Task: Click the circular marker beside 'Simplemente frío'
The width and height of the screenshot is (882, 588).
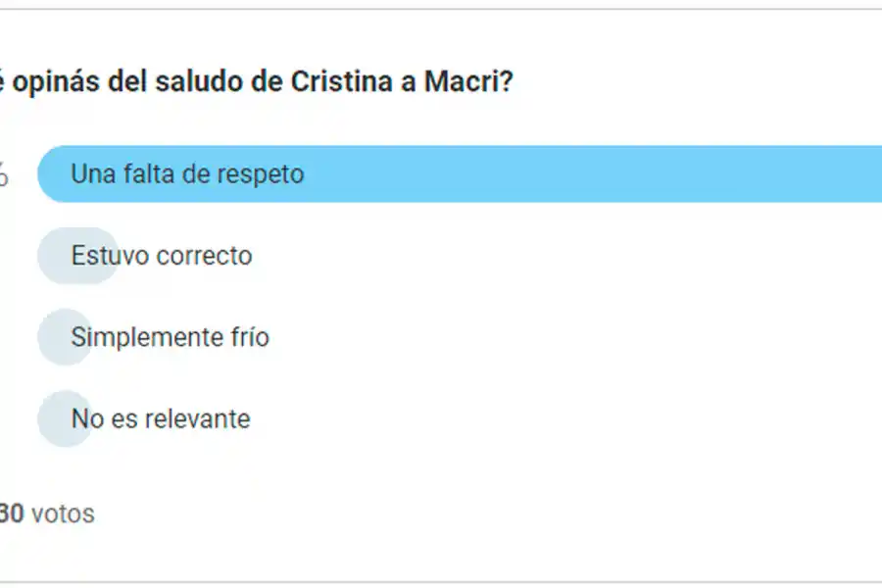Action: pyautogui.click(x=63, y=336)
